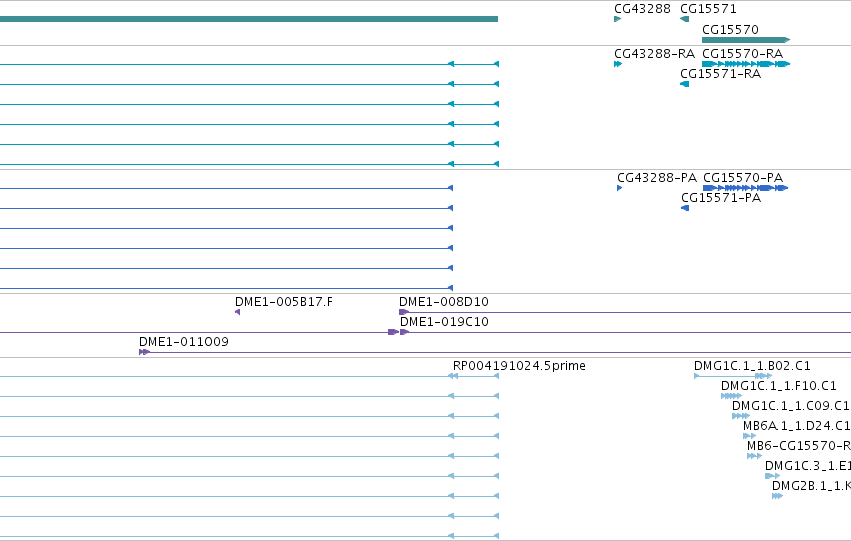Screen dimensions: 851x541
Task: Select the MB6-CG15570 EST label
Action: pyautogui.click(x=799, y=446)
